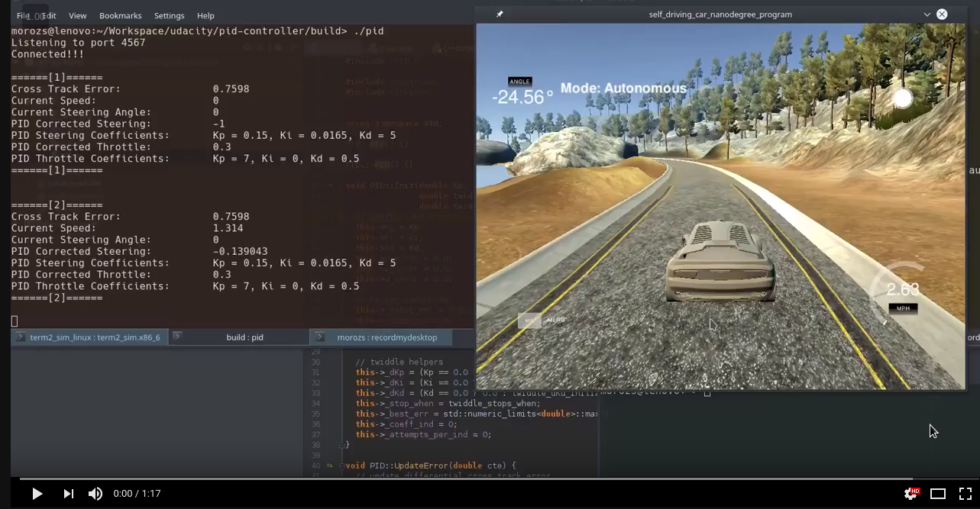
Task: Expand the simulator window title dropdown arrow
Action: pos(927,14)
